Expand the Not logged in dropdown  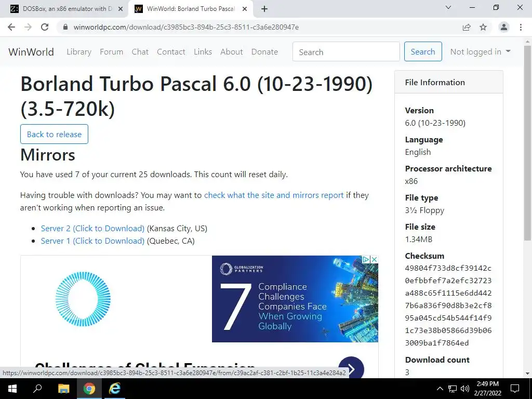coord(480,51)
